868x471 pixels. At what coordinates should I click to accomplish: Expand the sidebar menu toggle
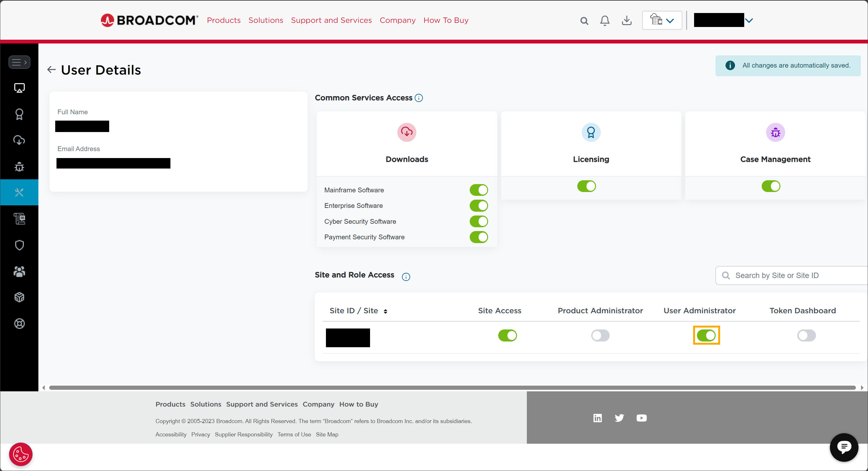[19, 62]
